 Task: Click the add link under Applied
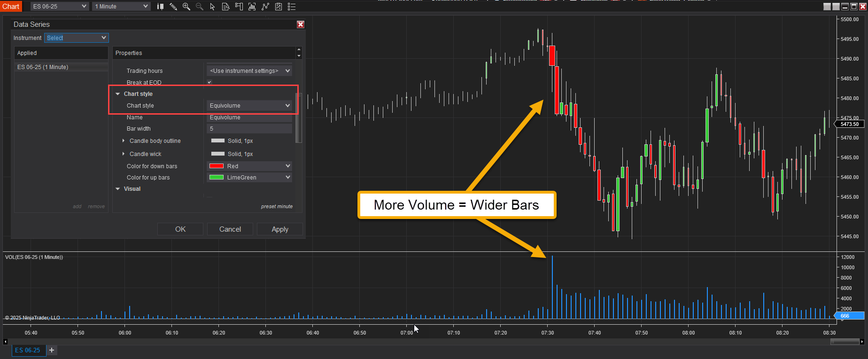click(x=77, y=206)
